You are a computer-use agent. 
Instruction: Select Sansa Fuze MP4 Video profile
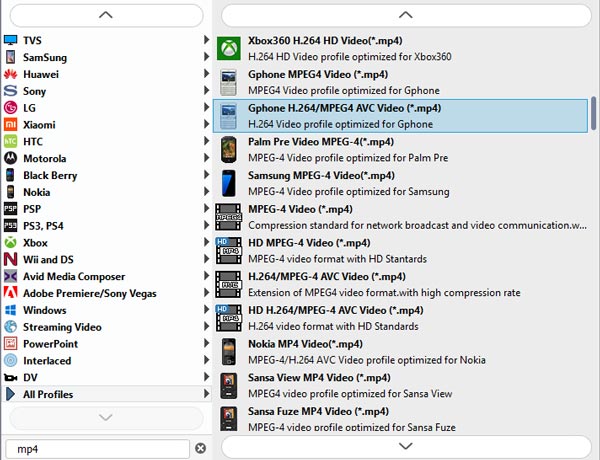pyautogui.click(x=400, y=419)
